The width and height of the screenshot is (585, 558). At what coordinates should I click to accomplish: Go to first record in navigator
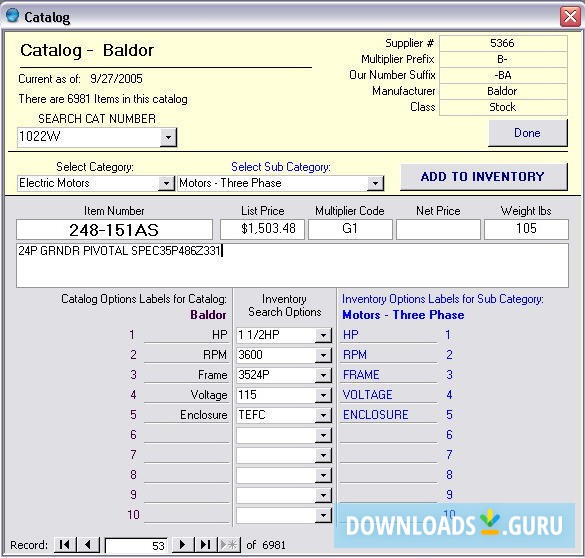coord(65,545)
